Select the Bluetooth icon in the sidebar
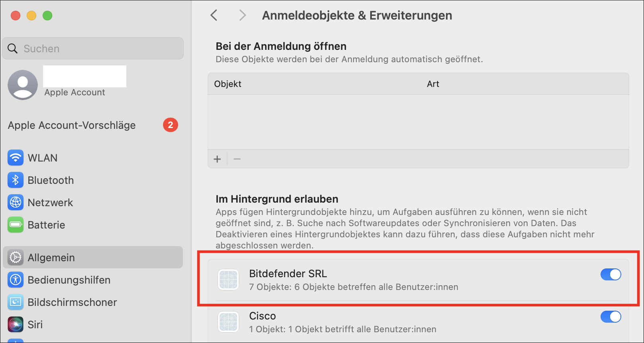The height and width of the screenshot is (343, 644). click(16, 180)
